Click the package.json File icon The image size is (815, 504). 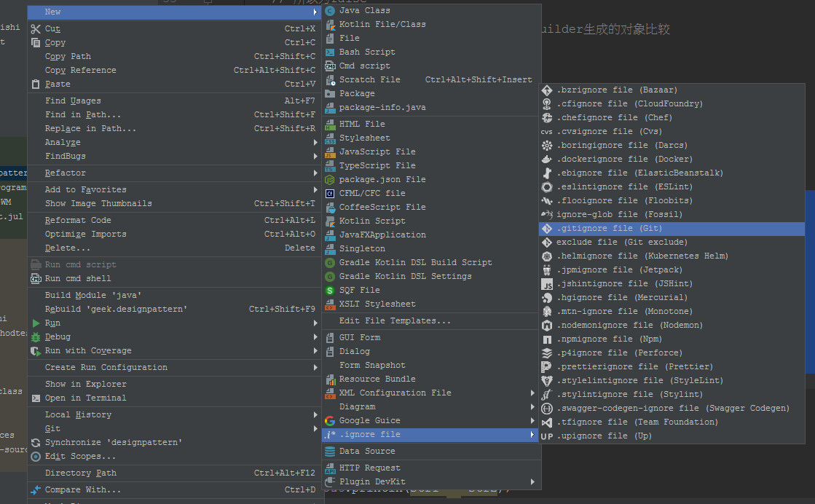[x=329, y=180]
